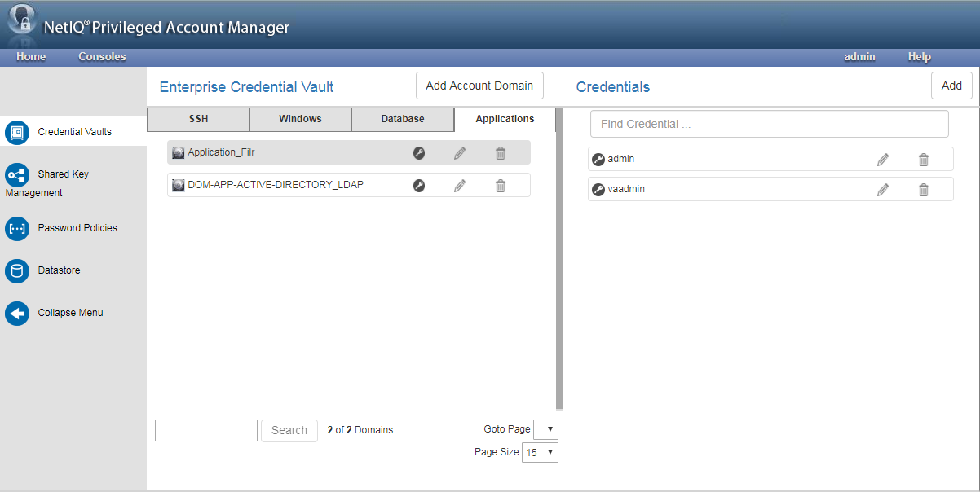
Task: Click the key icon for Application_Filr
Action: 419,152
